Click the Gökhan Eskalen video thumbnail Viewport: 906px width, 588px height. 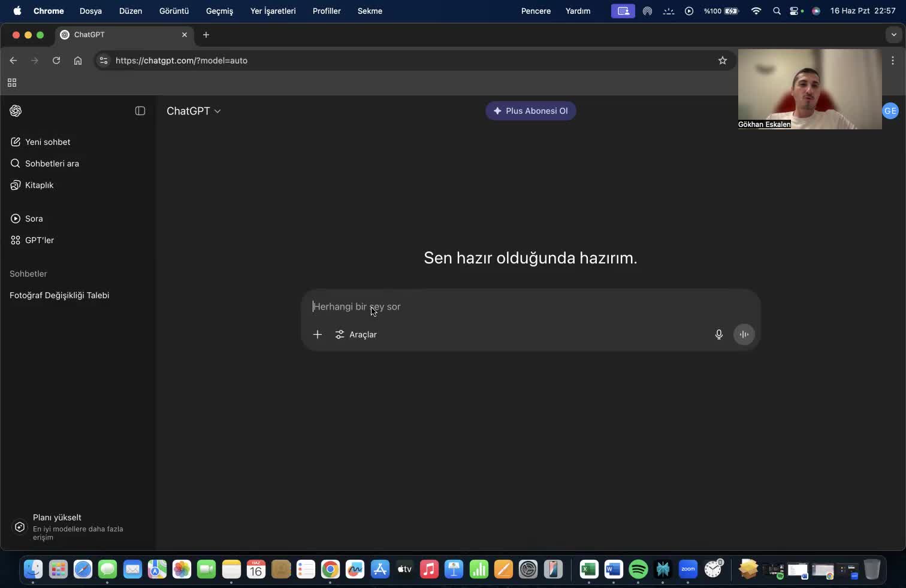(x=810, y=89)
